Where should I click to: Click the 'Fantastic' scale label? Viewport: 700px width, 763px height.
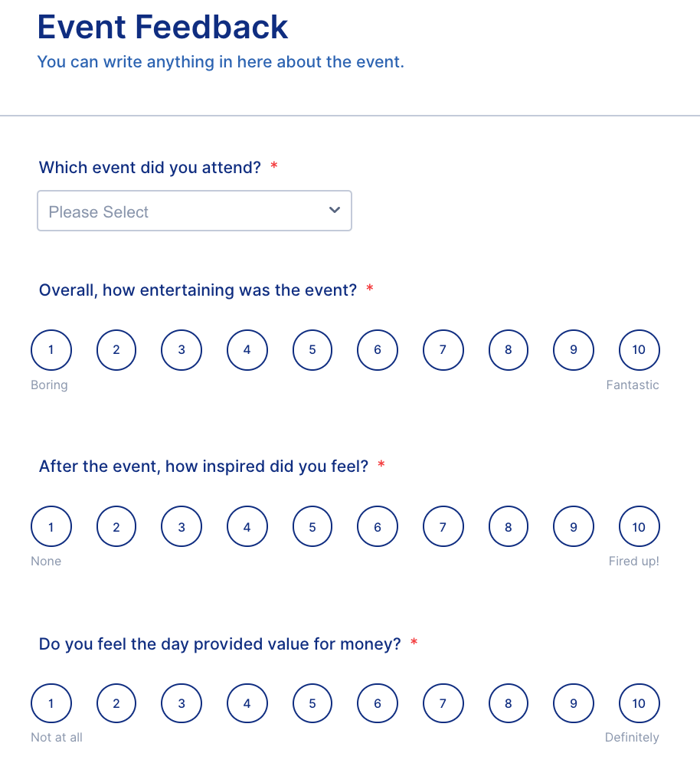(633, 385)
